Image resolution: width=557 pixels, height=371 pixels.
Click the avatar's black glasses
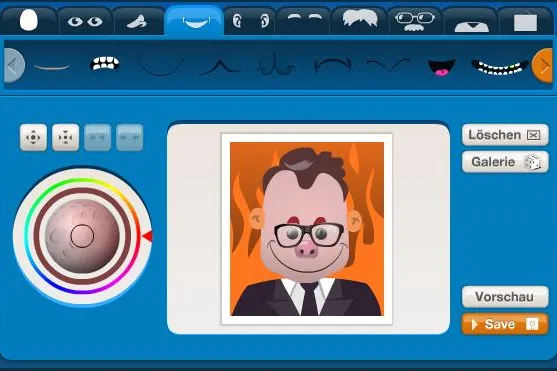(x=309, y=235)
